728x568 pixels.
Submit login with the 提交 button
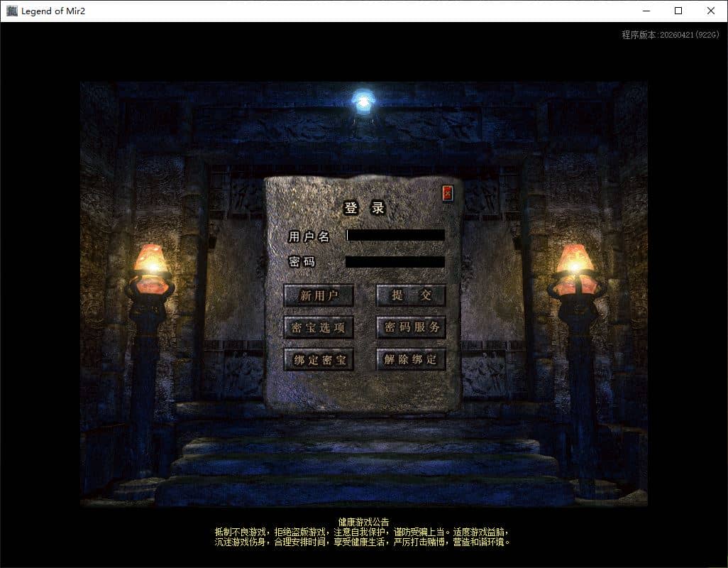click(x=411, y=295)
